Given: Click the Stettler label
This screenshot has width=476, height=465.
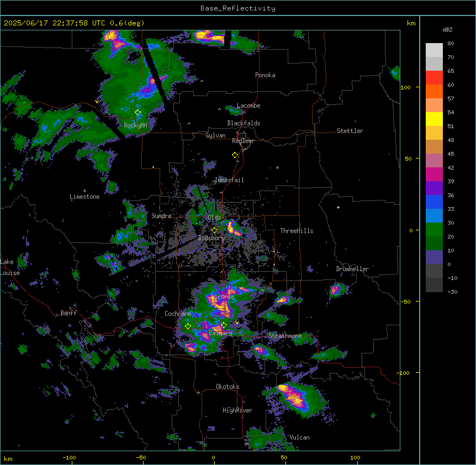Looking at the screenshot, I should 350,131.
